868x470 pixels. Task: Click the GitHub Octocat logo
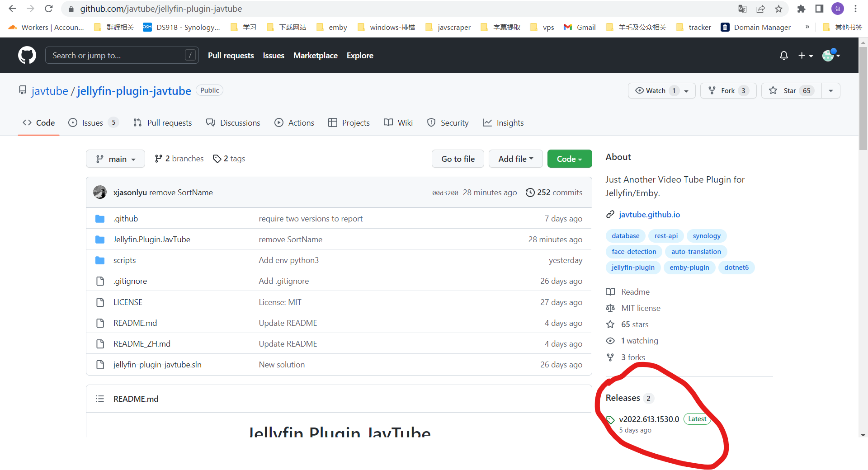click(27, 55)
